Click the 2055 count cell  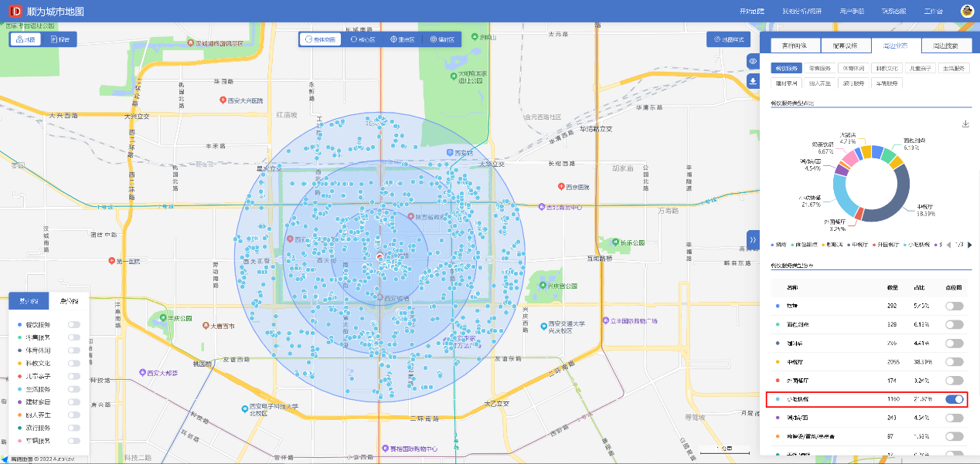(x=893, y=361)
